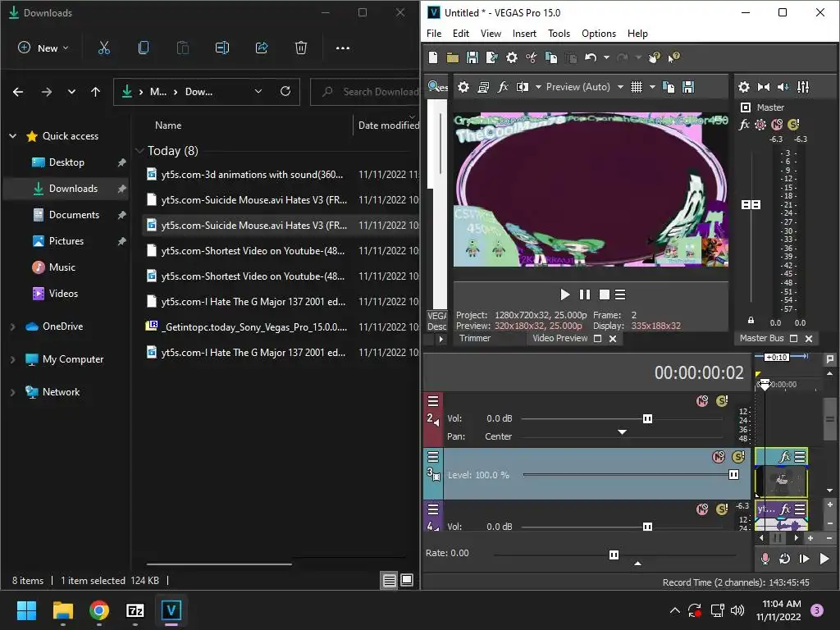The image size is (840, 630).
Task: Click track 3 Level slider handle
Action: point(733,475)
